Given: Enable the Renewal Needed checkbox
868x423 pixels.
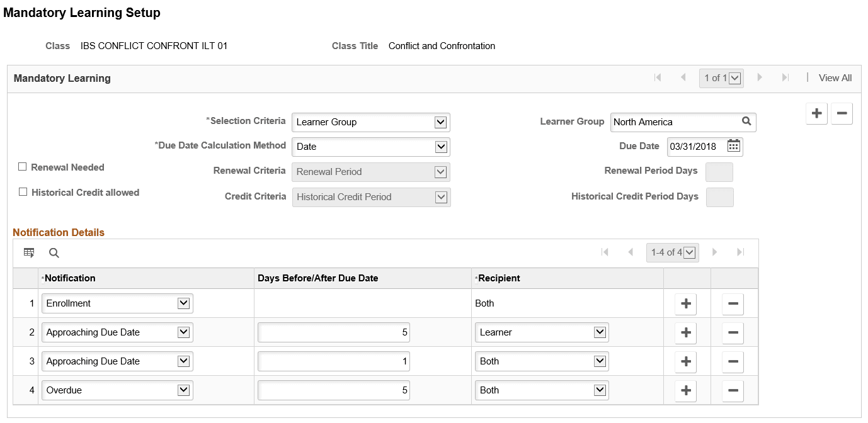Looking at the screenshot, I should coord(23,167).
